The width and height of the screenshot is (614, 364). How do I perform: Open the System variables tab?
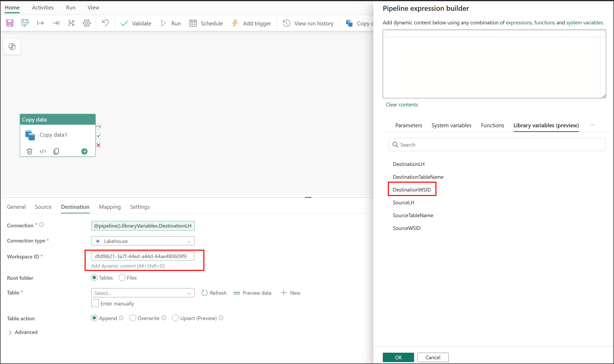pos(451,126)
